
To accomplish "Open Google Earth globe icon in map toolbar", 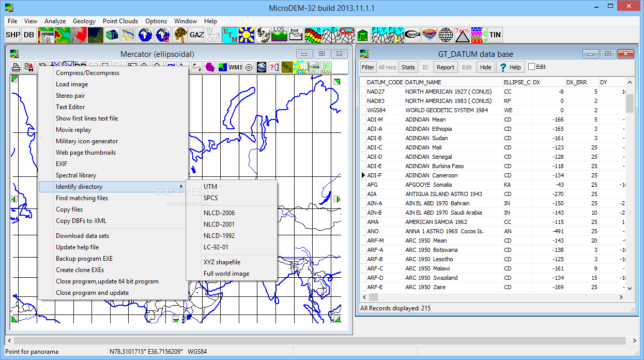I will 262,67.
